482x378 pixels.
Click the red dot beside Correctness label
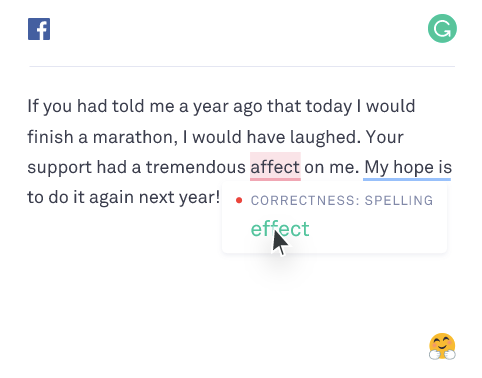239,200
